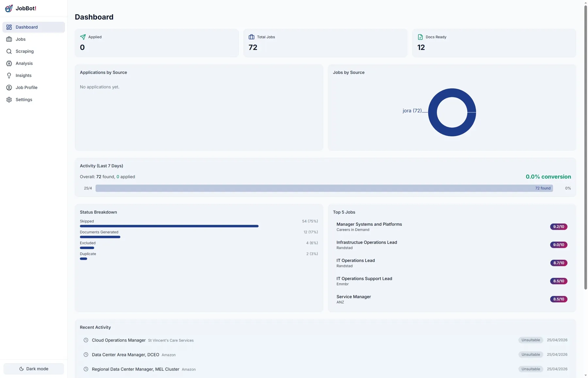Open Cloud Operations Manager recent activity
Screen dimensions: 588x378
point(325,340)
